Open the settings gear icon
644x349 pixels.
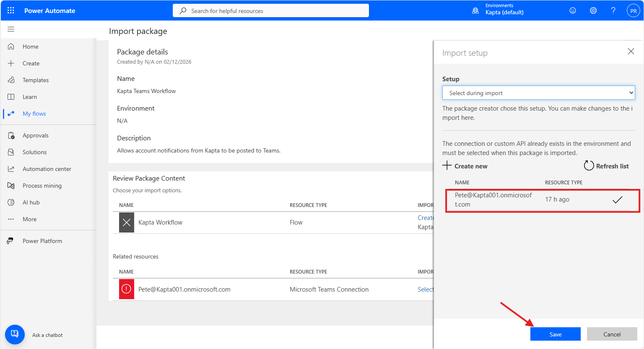click(x=593, y=10)
